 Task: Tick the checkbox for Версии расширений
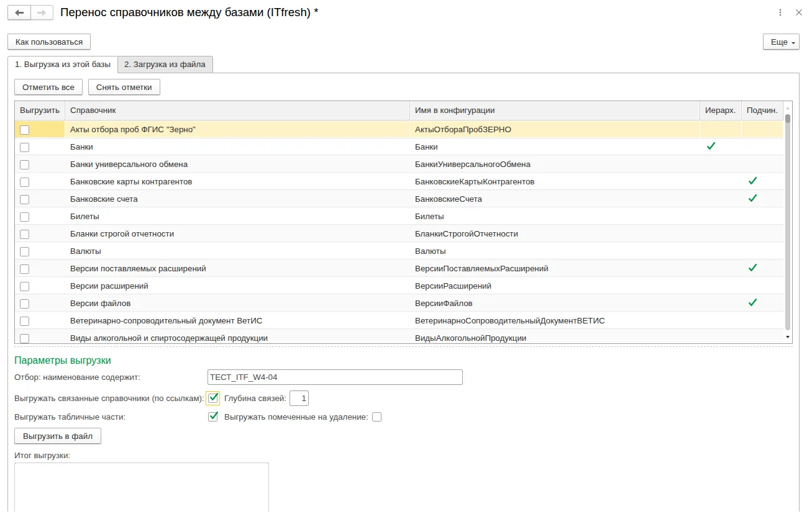pyautogui.click(x=24, y=286)
